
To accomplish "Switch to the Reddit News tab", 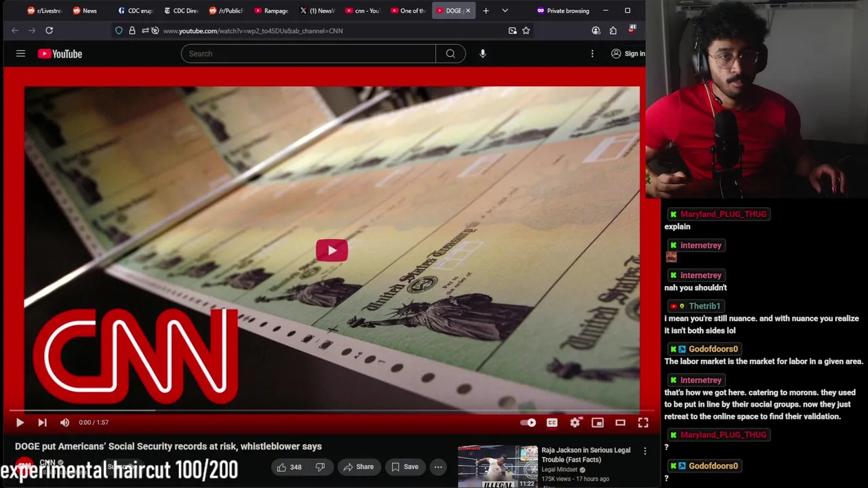I will (x=85, y=11).
